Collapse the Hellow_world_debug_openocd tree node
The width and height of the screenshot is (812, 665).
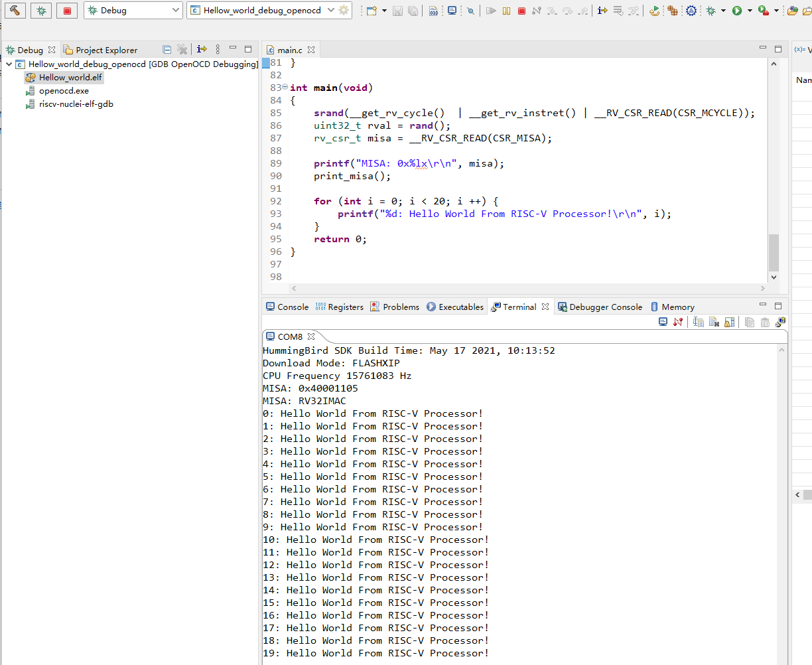[9, 64]
